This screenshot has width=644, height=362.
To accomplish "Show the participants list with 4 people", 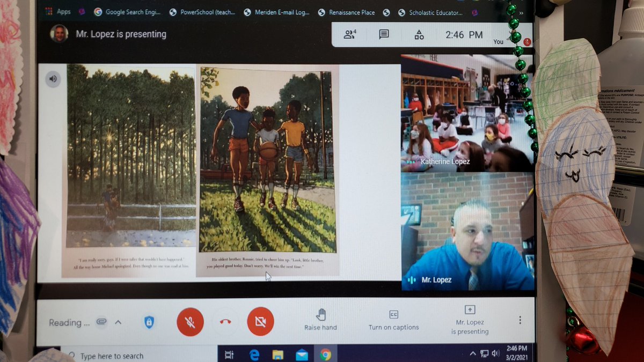I will tap(350, 35).
